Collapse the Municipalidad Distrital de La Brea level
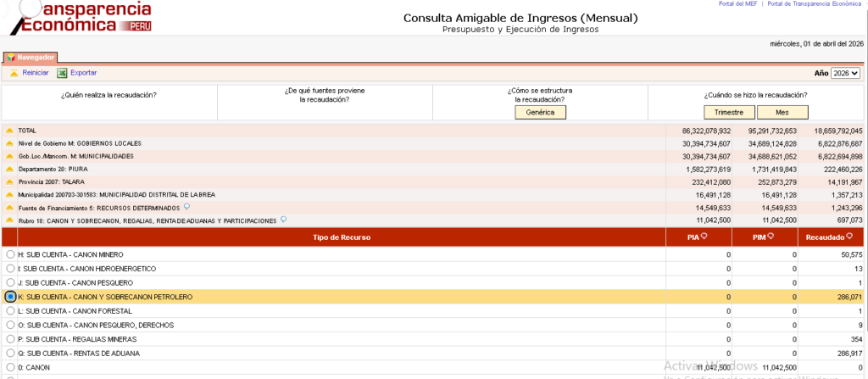Image resolution: width=868 pixels, height=379 pixels. point(9,194)
